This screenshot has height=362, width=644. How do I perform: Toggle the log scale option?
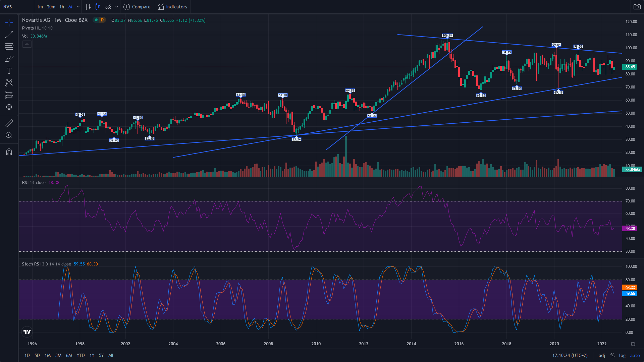(x=622, y=355)
